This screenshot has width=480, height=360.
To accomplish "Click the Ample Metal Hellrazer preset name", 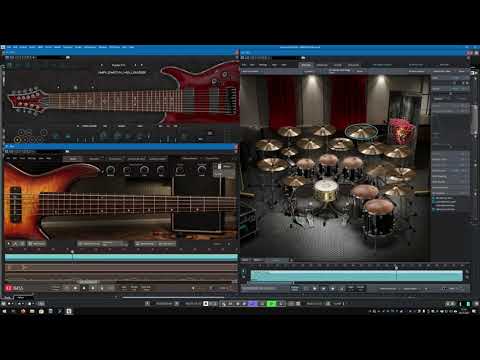I will click(122, 72).
